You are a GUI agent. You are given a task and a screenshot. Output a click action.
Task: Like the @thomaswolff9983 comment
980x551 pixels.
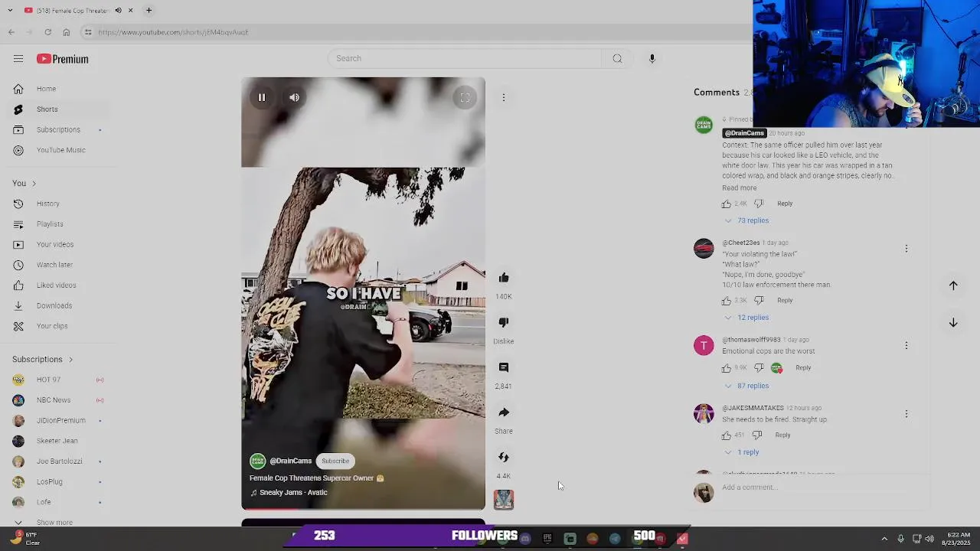[727, 368]
